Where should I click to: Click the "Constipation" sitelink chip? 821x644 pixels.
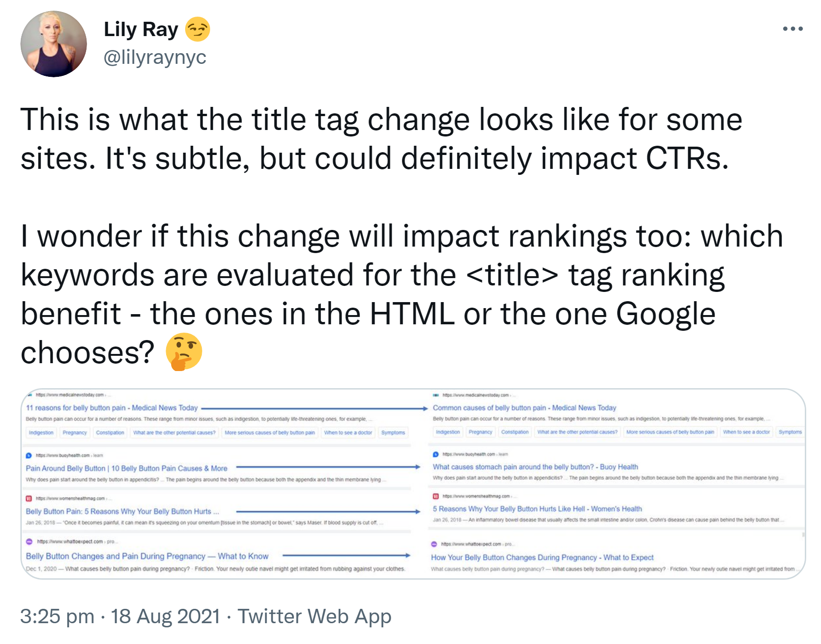110,433
